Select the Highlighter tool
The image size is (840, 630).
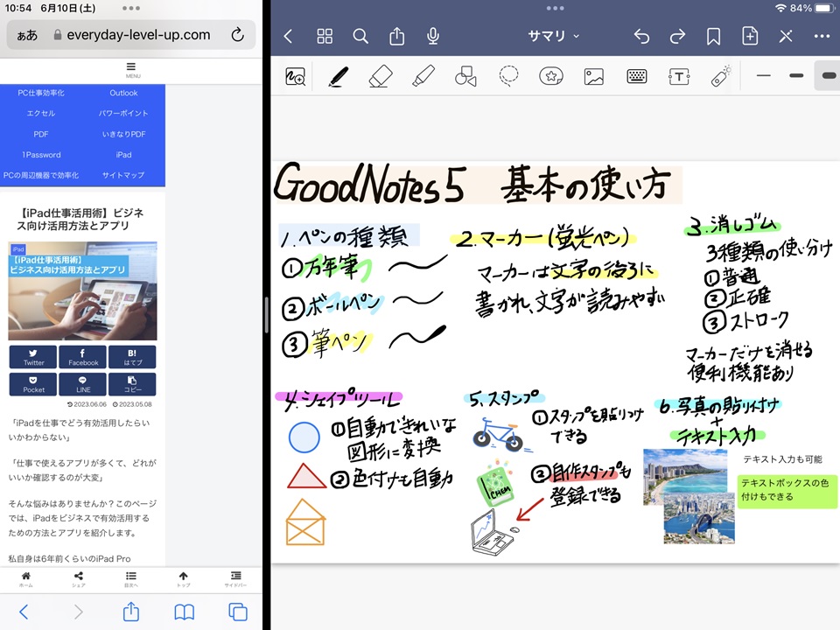click(x=423, y=77)
